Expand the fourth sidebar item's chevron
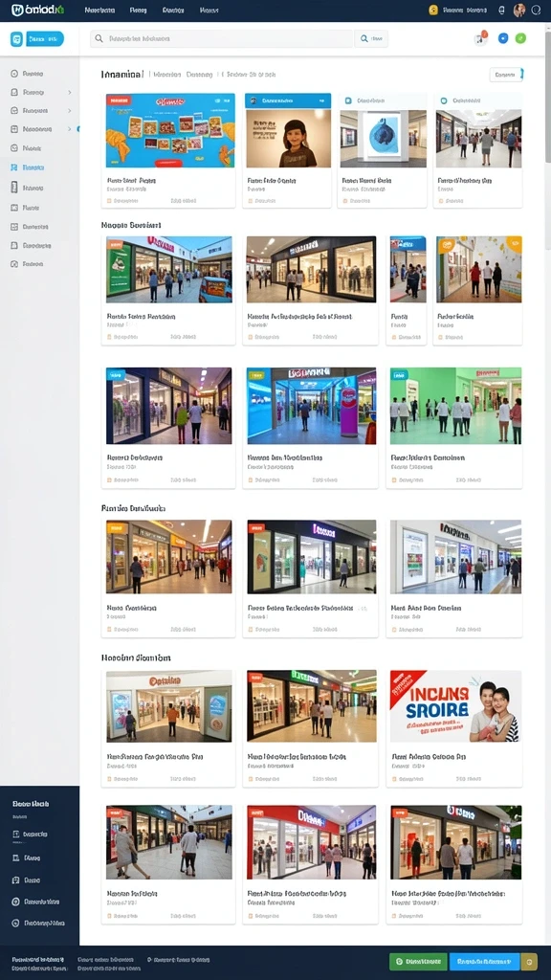This screenshot has height=980, width=551. tap(69, 129)
